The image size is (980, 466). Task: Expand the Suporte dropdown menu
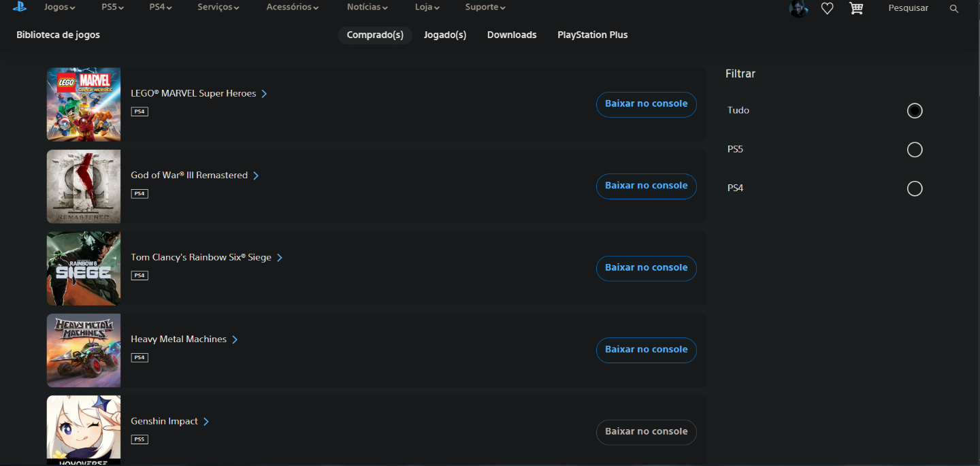pos(485,7)
